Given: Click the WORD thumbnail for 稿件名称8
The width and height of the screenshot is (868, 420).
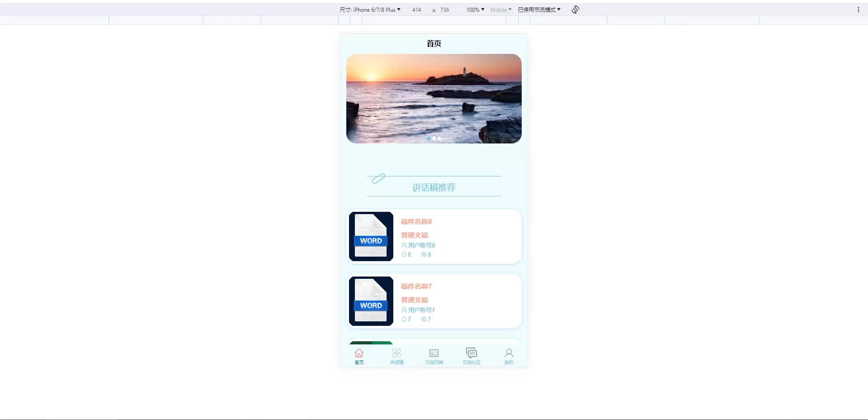Looking at the screenshot, I should click(371, 236).
